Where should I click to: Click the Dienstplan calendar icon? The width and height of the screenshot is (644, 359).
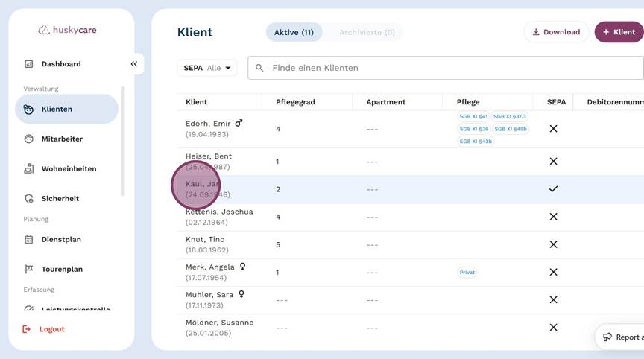pyautogui.click(x=29, y=240)
